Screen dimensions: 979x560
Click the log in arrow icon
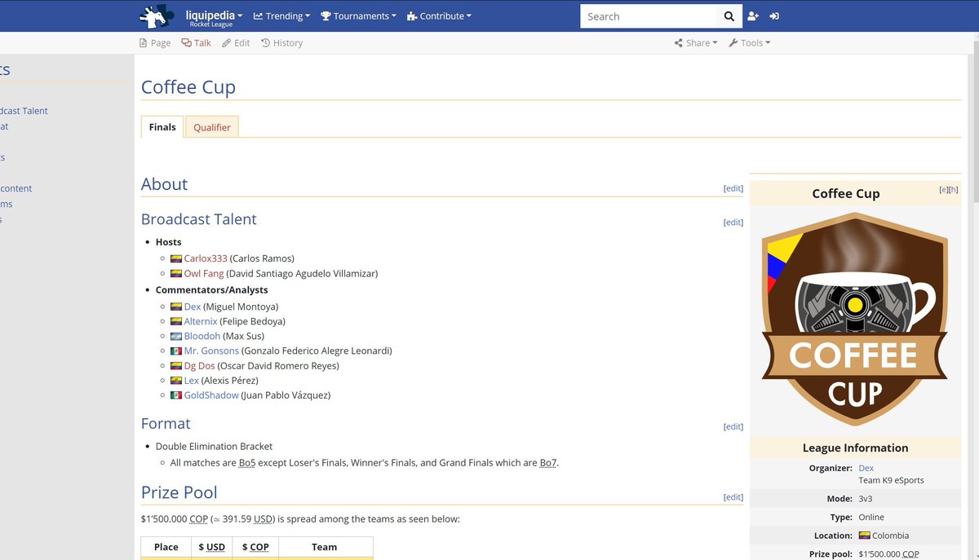click(x=774, y=16)
